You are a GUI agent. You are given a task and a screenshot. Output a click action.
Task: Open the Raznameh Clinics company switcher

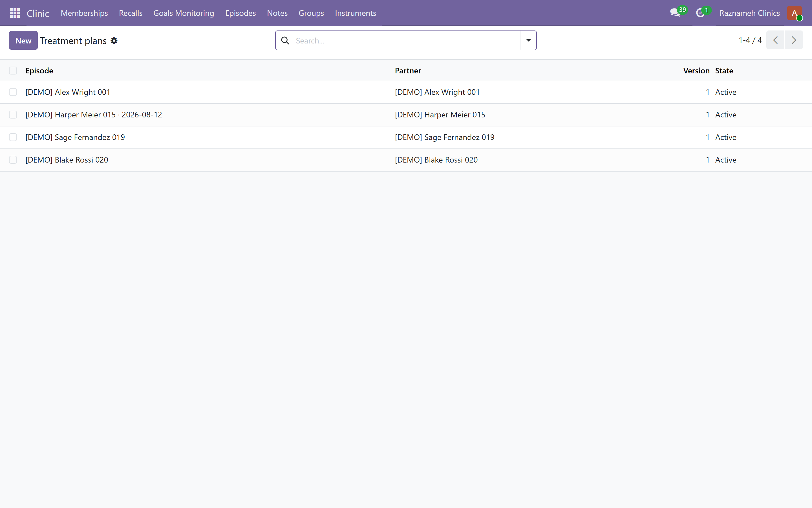(749, 13)
